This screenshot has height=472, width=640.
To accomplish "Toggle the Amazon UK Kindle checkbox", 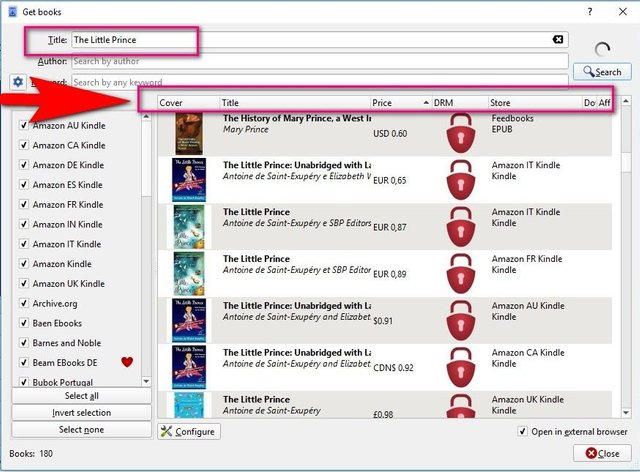I will pyautogui.click(x=24, y=283).
